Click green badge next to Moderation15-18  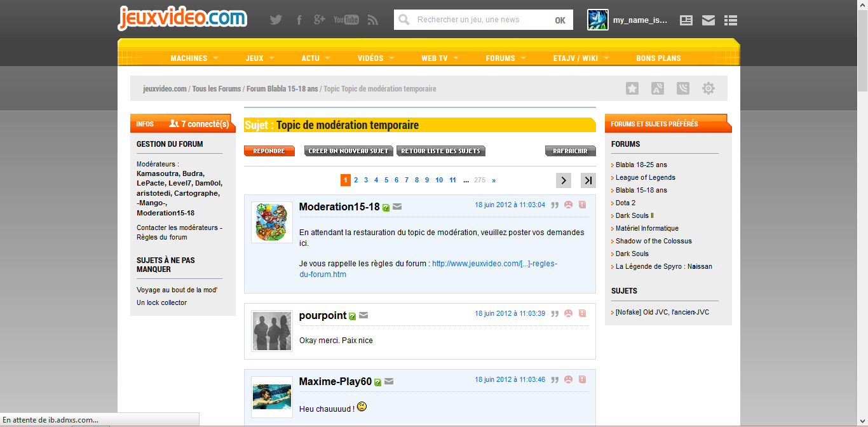click(386, 208)
